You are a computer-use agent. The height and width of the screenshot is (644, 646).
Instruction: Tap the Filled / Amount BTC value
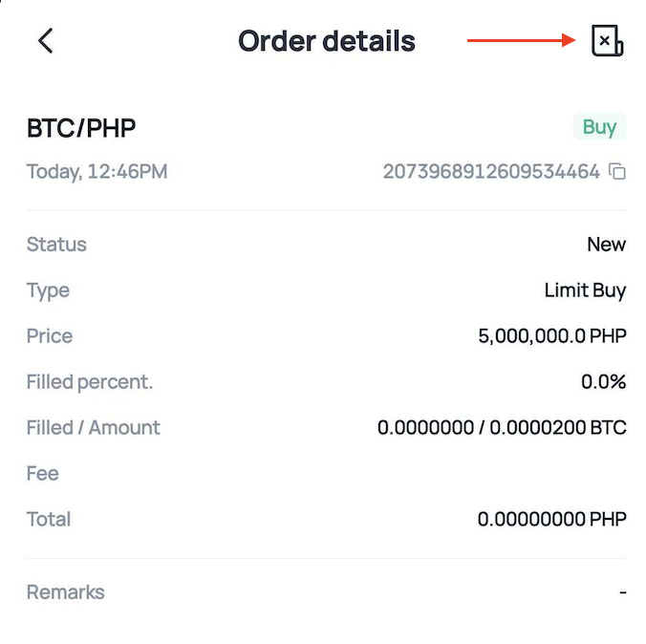tap(502, 428)
